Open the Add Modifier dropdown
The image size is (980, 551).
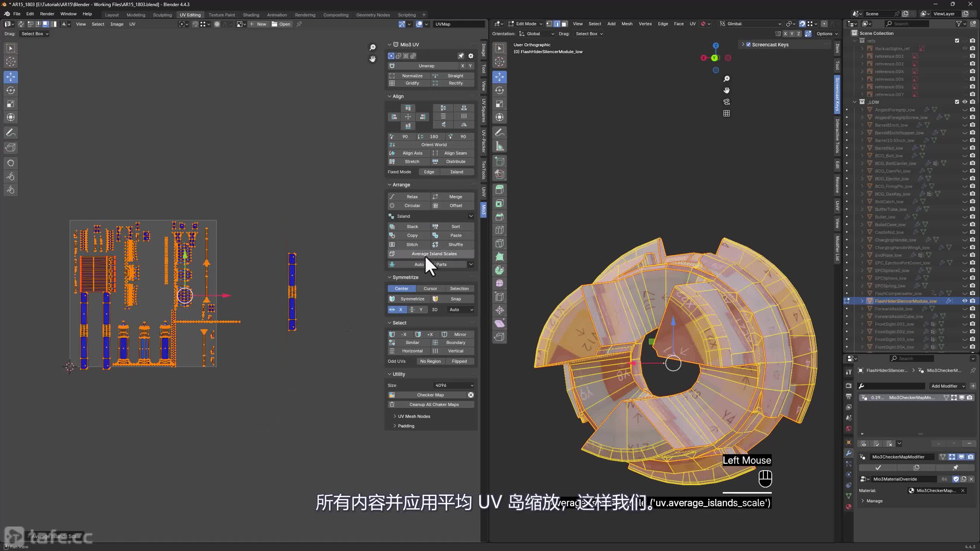click(x=947, y=386)
